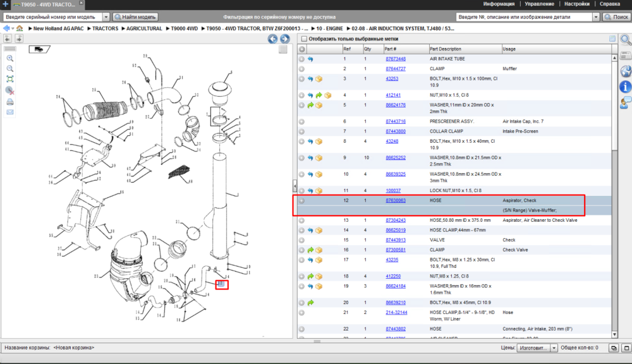Select the row circle for Ref 13 HOSE
The width and height of the screenshot is (632, 364).
301,221
